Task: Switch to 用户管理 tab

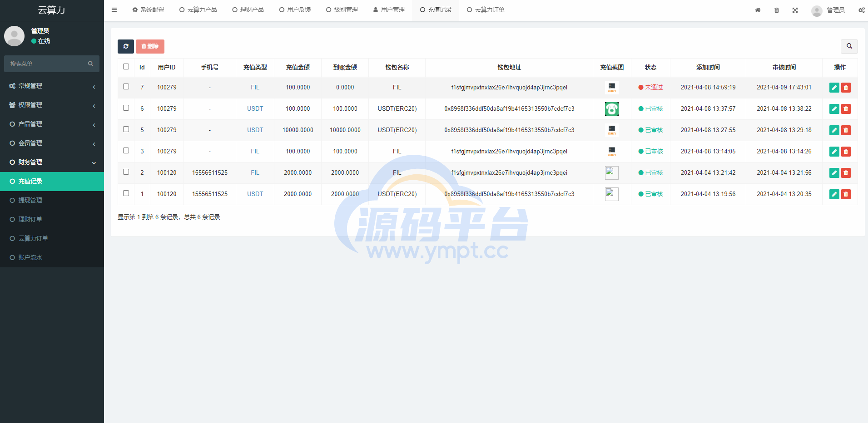Action: click(x=389, y=10)
